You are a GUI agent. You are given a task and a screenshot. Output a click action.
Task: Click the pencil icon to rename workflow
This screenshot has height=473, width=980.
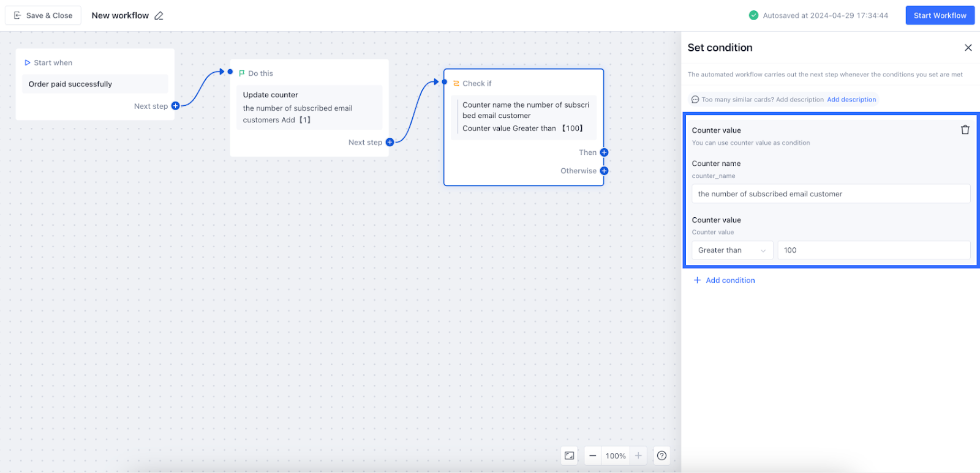coord(159,16)
